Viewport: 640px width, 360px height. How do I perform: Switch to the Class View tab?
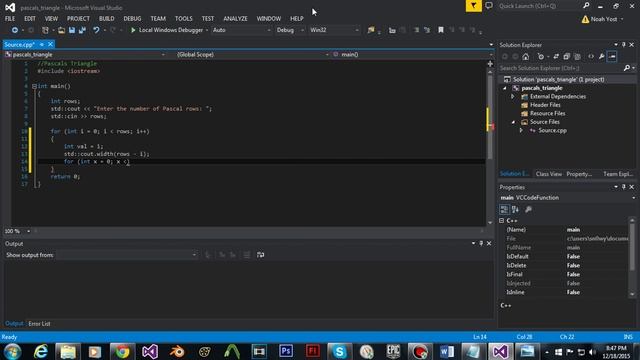549,174
